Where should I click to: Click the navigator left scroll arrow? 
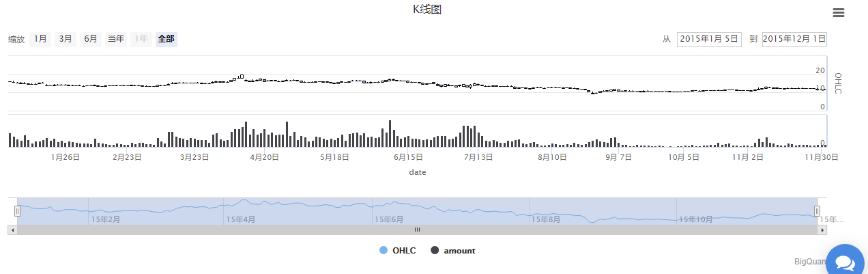[11, 230]
